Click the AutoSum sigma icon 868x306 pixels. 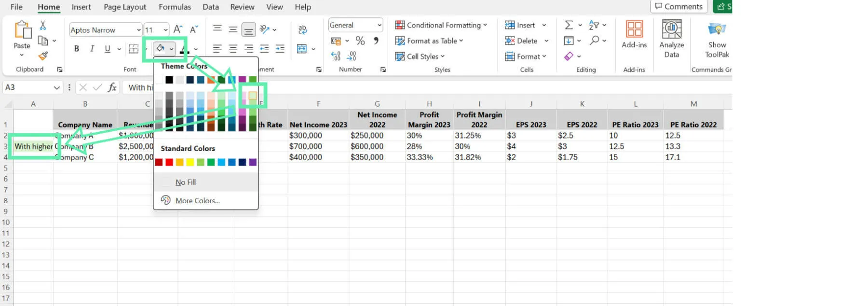[569, 25]
